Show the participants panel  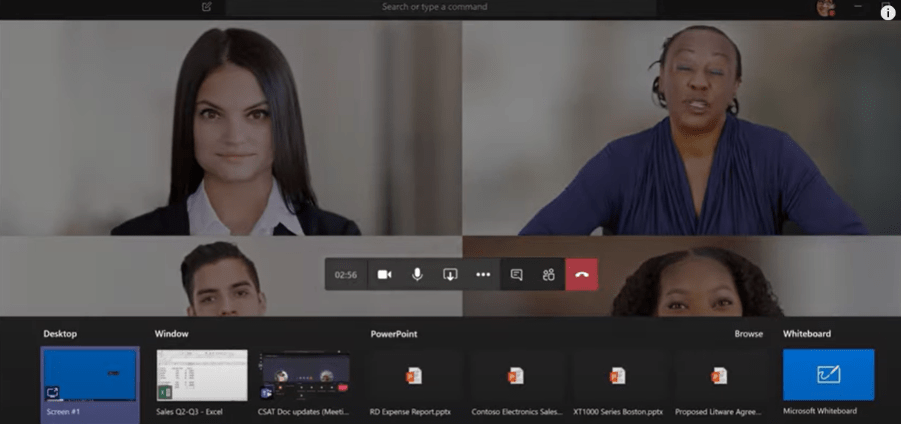coord(549,275)
